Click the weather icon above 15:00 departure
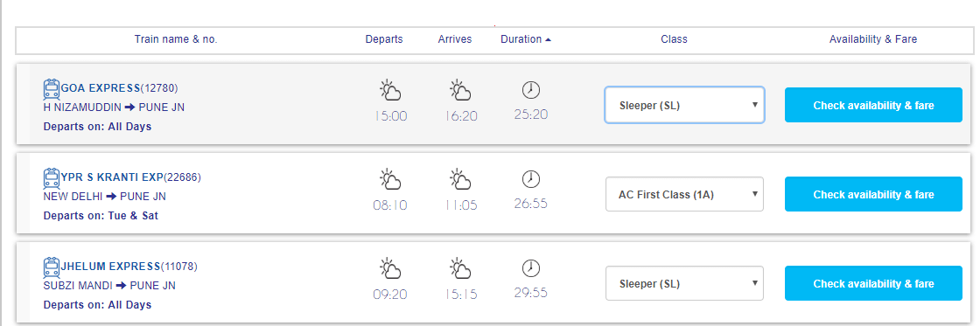980x326 pixels. pos(390,90)
